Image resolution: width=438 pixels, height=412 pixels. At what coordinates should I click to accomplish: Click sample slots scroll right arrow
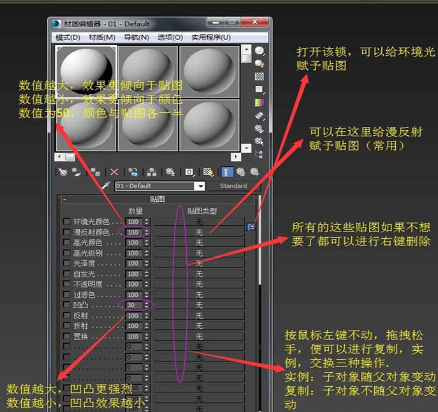[236, 157]
